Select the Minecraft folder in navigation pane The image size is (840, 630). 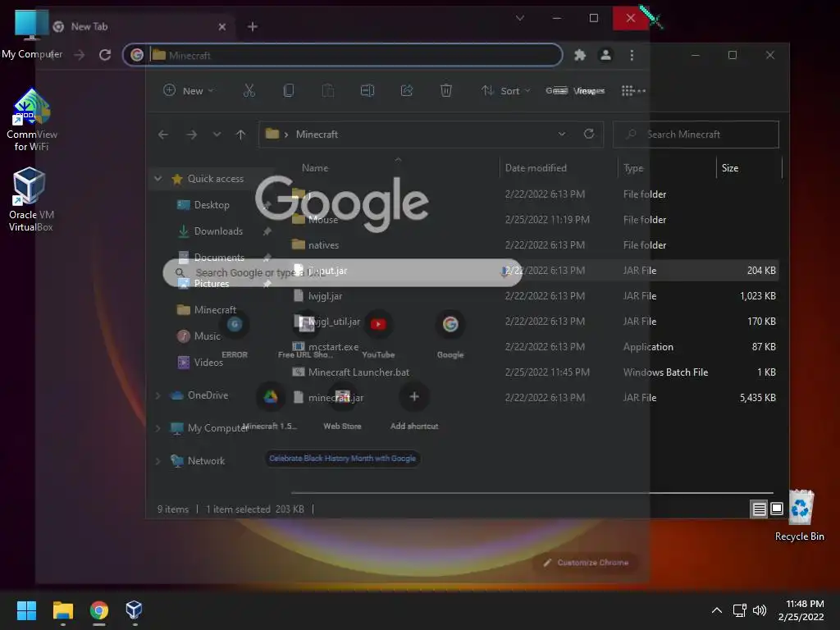pos(215,309)
